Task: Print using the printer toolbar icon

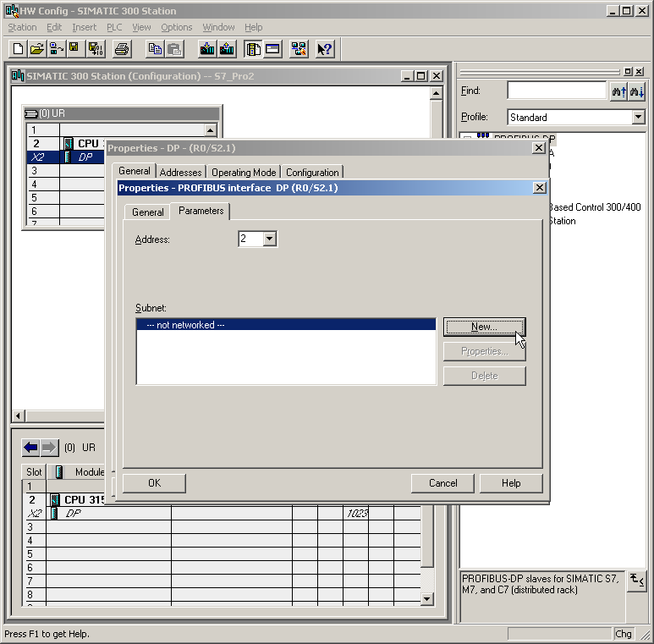Action: pyautogui.click(x=122, y=49)
